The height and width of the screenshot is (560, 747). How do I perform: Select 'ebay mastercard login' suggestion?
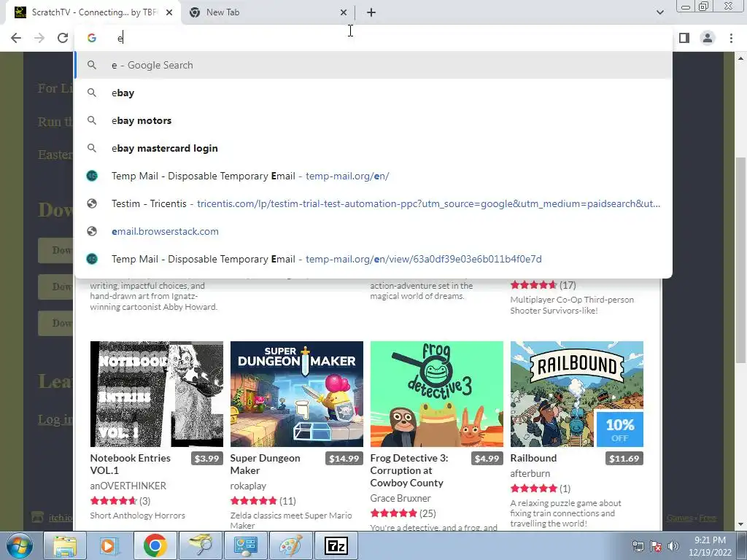click(x=373, y=148)
